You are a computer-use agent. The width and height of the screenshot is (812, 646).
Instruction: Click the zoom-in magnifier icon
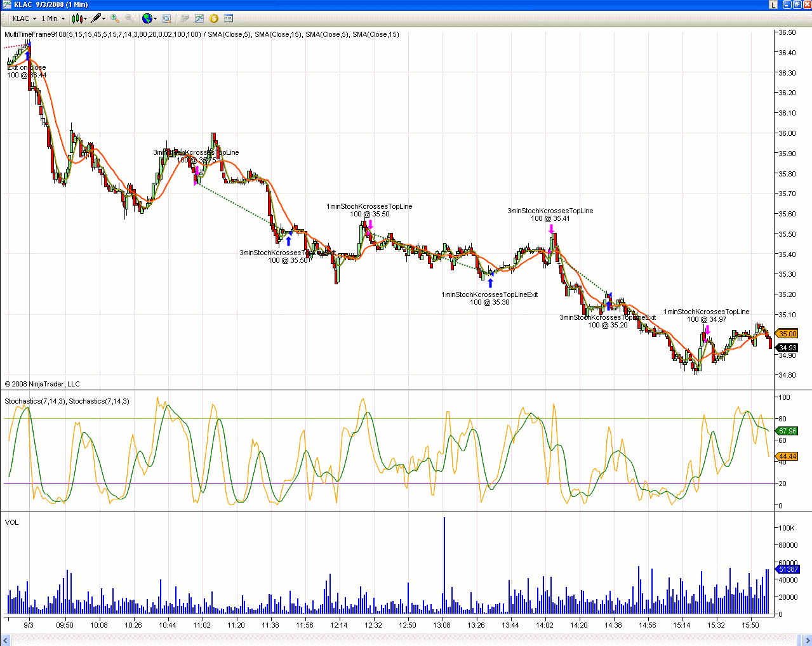(115, 18)
